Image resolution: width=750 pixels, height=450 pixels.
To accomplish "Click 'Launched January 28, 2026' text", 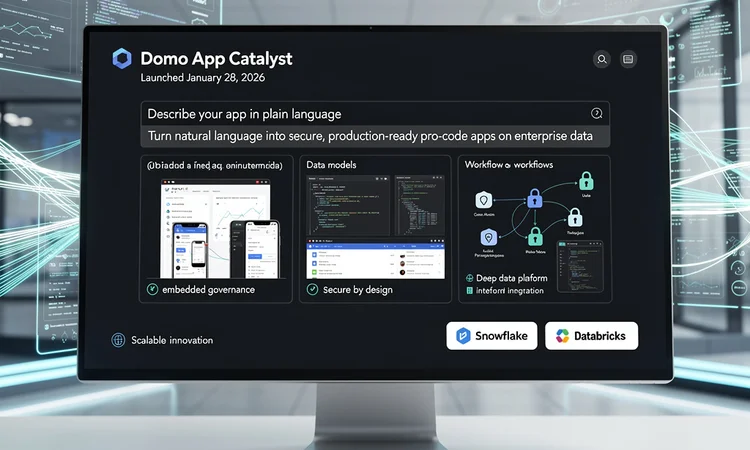I will point(202,77).
